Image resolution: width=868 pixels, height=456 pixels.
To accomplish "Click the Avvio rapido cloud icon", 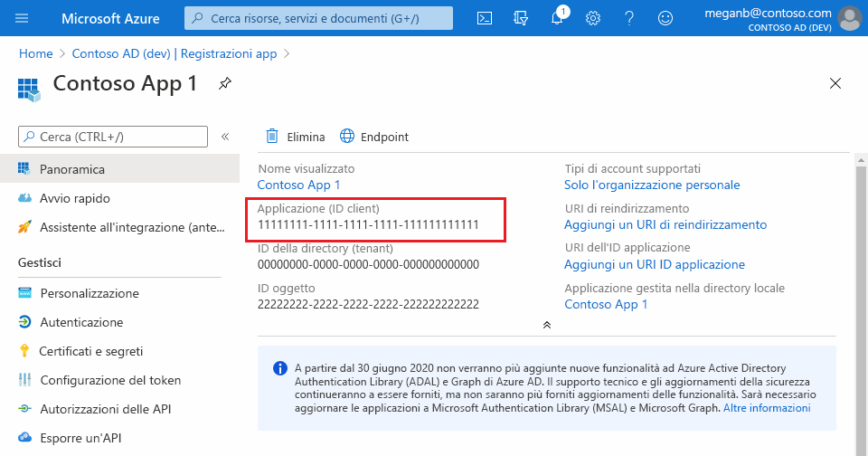I will (x=25, y=198).
